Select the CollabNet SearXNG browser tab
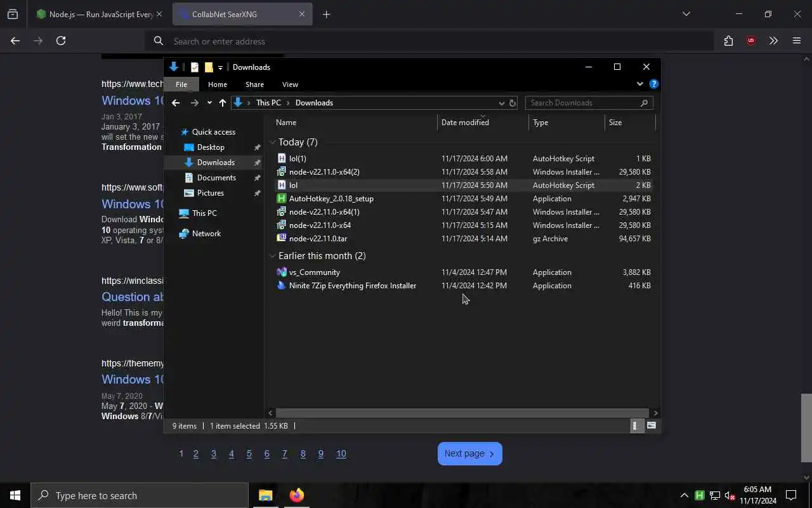Screen dimensions: 812x508 [x=242, y=14]
